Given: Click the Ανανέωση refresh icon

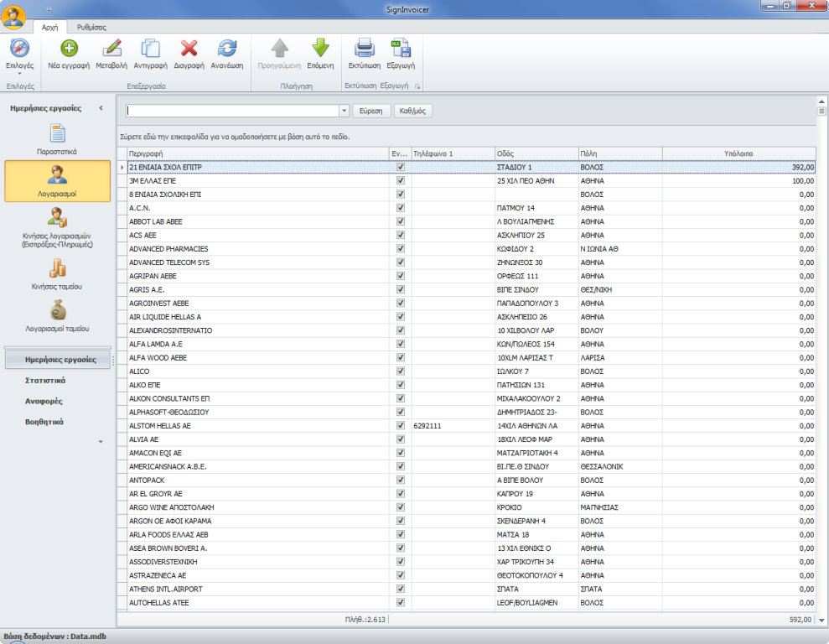Looking at the screenshot, I should point(227,48).
